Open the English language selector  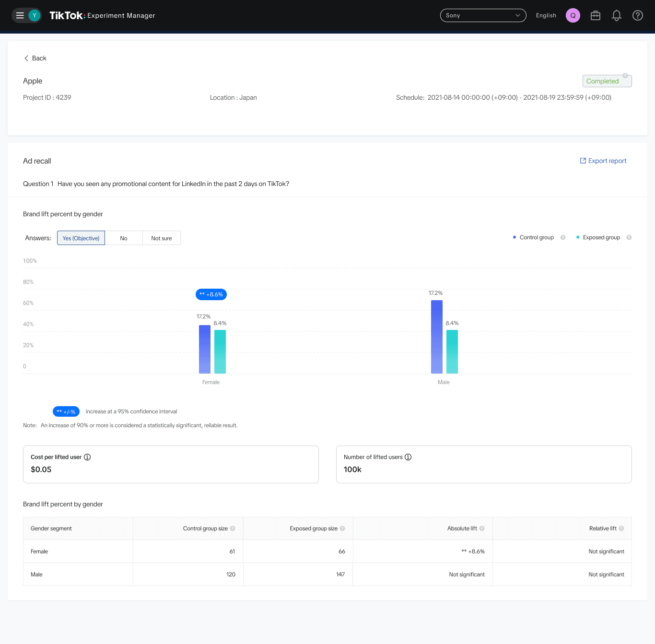pyautogui.click(x=546, y=15)
